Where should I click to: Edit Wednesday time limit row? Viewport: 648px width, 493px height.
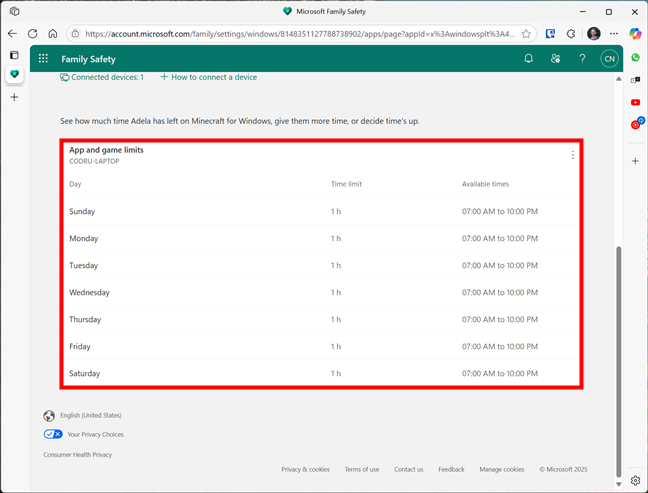coord(322,293)
